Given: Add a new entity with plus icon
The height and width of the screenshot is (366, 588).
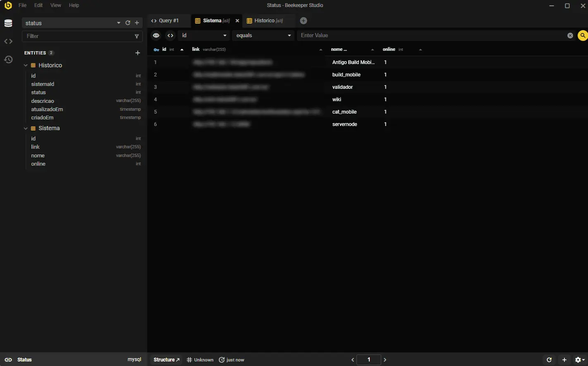Looking at the screenshot, I should 138,53.
